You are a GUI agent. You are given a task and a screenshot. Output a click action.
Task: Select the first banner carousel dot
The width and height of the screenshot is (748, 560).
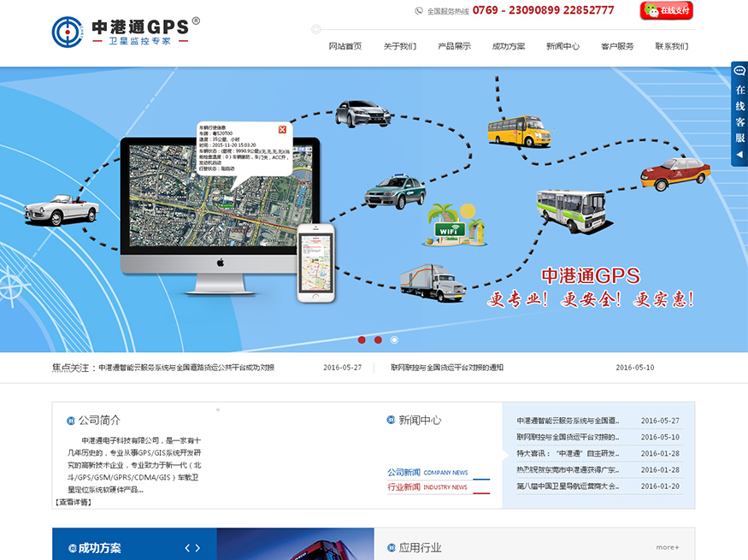(x=362, y=339)
